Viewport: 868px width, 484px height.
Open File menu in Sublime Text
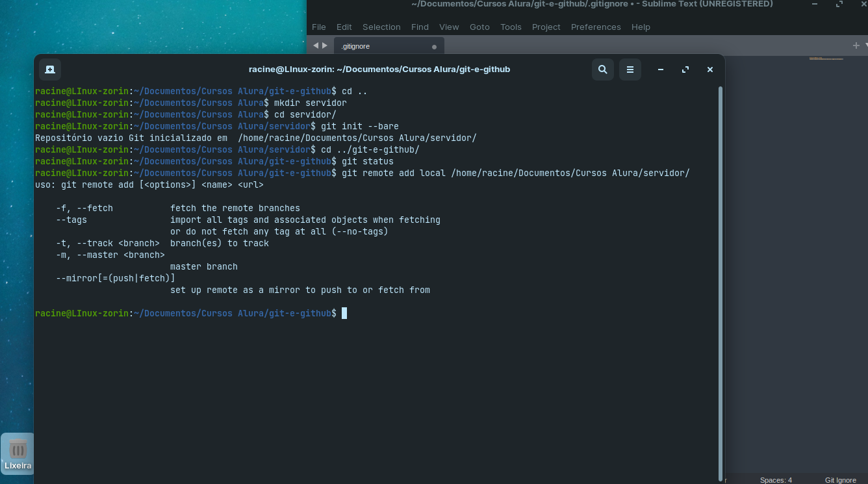[x=319, y=27]
